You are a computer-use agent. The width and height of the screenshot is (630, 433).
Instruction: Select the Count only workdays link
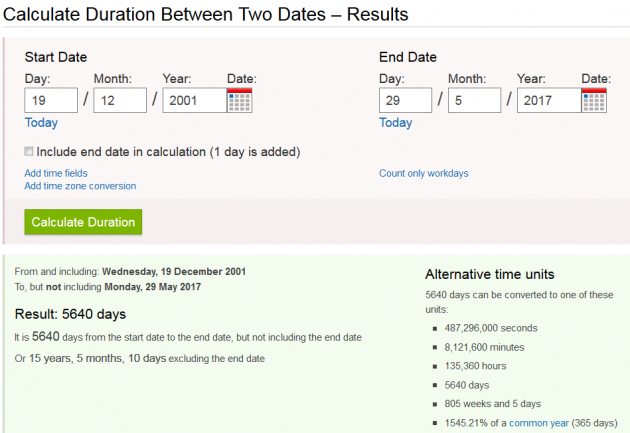(x=423, y=173)
